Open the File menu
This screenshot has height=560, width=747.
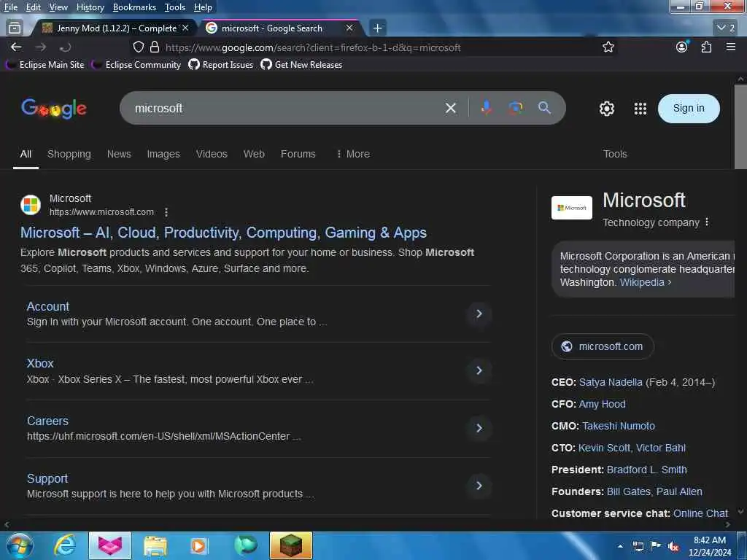pyautogui.click(x=11, y=7)
